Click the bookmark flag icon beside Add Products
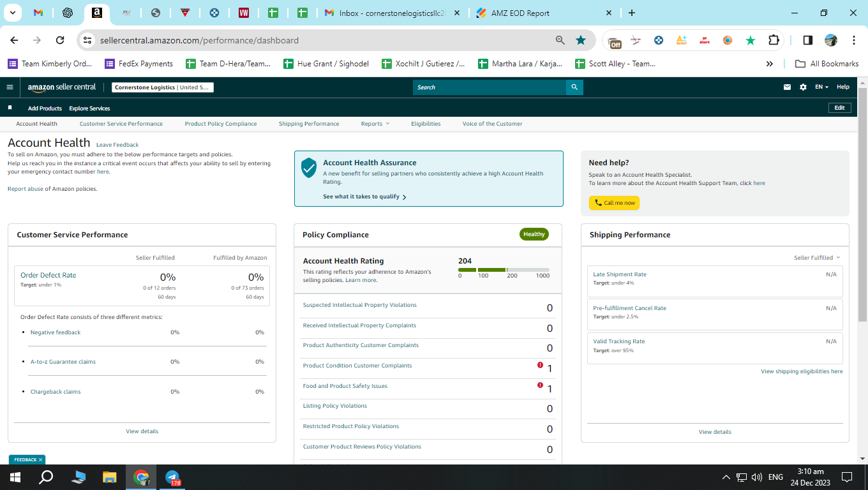The image size is (868, 490). (x=10, y=108)
